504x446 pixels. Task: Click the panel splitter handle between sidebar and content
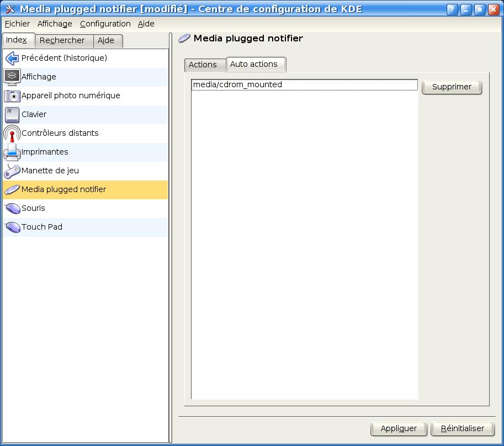pyautogui.click(x=171, y=238)
